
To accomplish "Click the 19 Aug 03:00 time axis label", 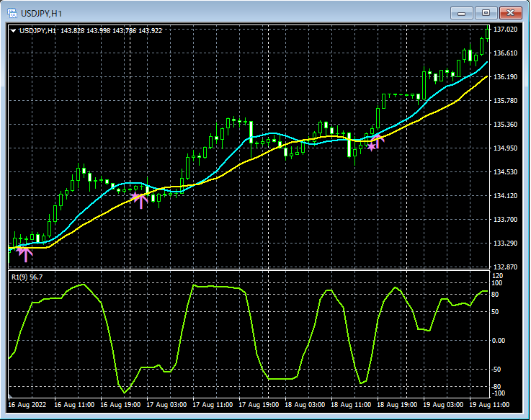I will (x=443, y=405).
